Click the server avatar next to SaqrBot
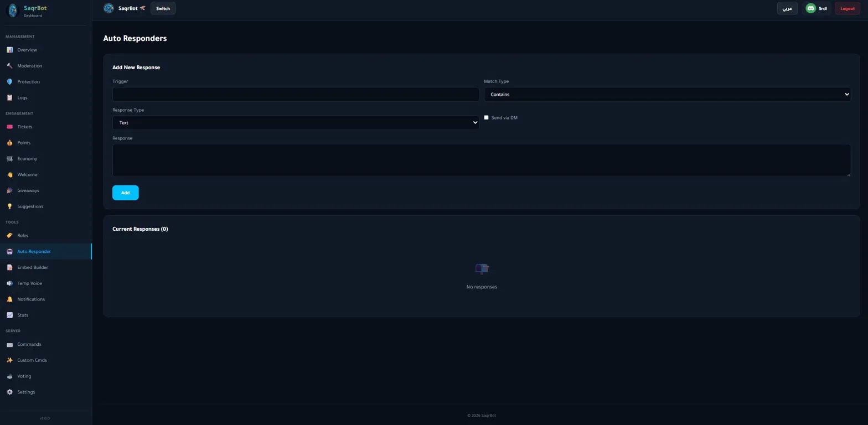This screenshot has height=425, width=868. pos(108,8)
